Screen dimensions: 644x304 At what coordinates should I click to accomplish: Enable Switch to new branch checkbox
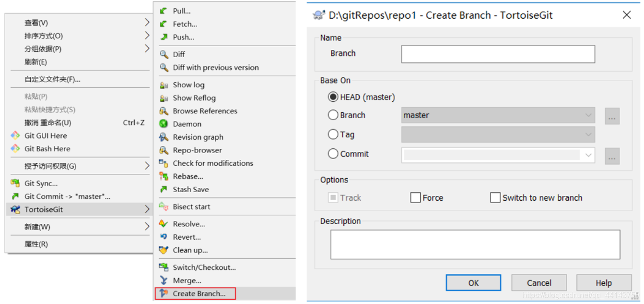click(495, 197)
